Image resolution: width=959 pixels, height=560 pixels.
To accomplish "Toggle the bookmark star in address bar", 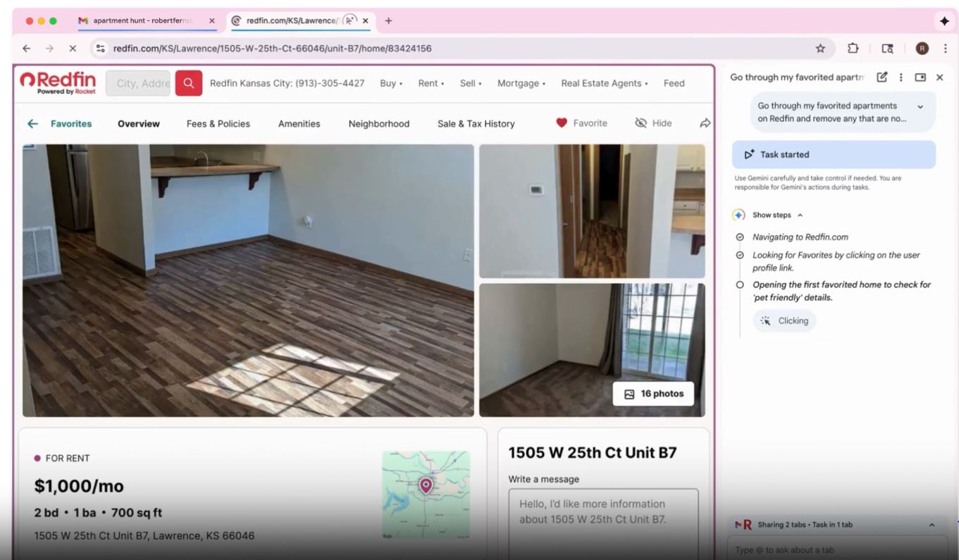I will [x=819, y=48].
